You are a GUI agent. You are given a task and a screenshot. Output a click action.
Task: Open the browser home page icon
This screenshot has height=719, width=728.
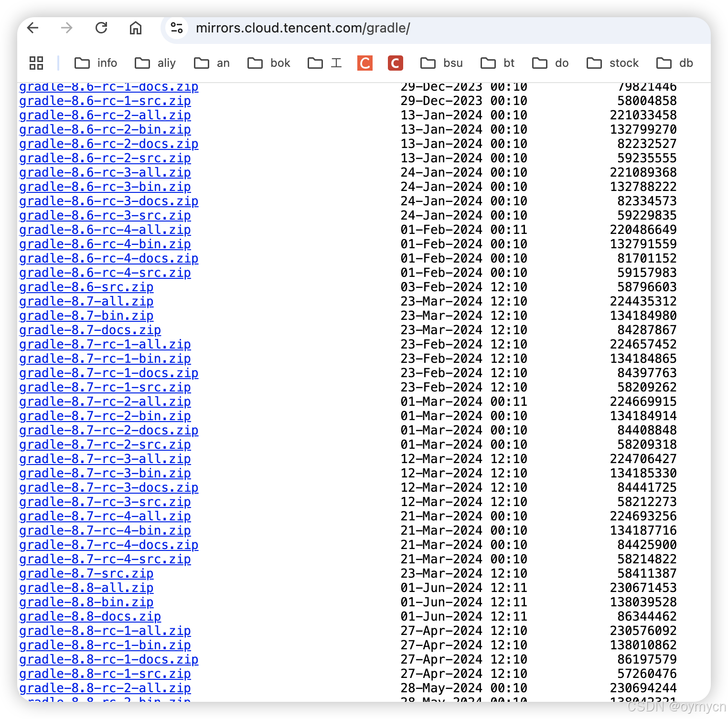136,28
